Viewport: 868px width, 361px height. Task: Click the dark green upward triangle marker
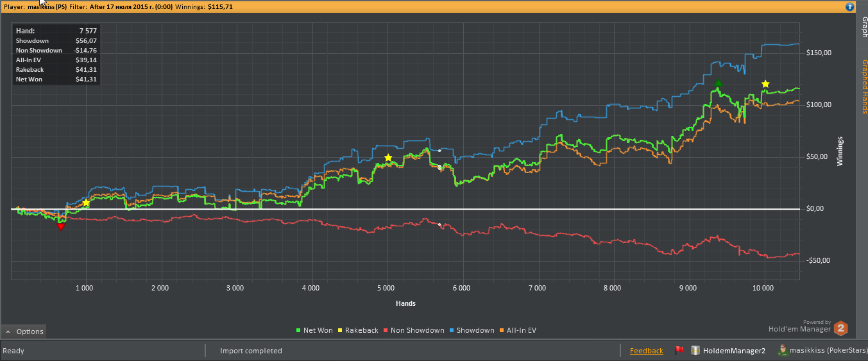click(719, 83)
